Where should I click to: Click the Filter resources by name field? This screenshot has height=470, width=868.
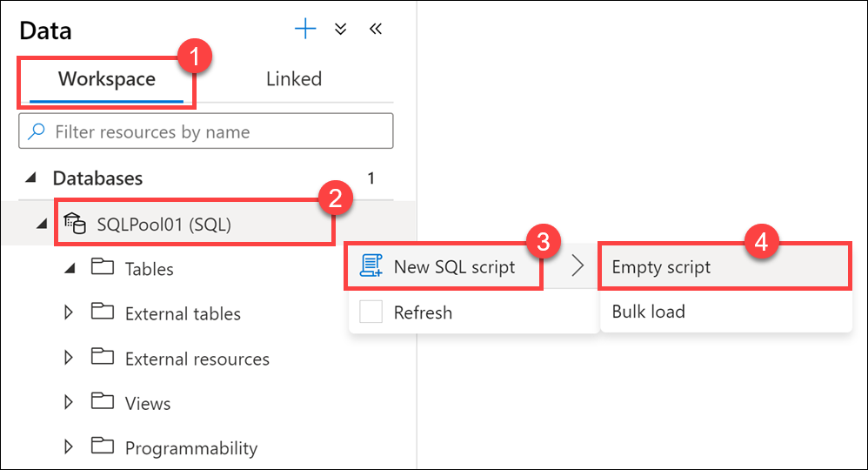pos(217,132)
